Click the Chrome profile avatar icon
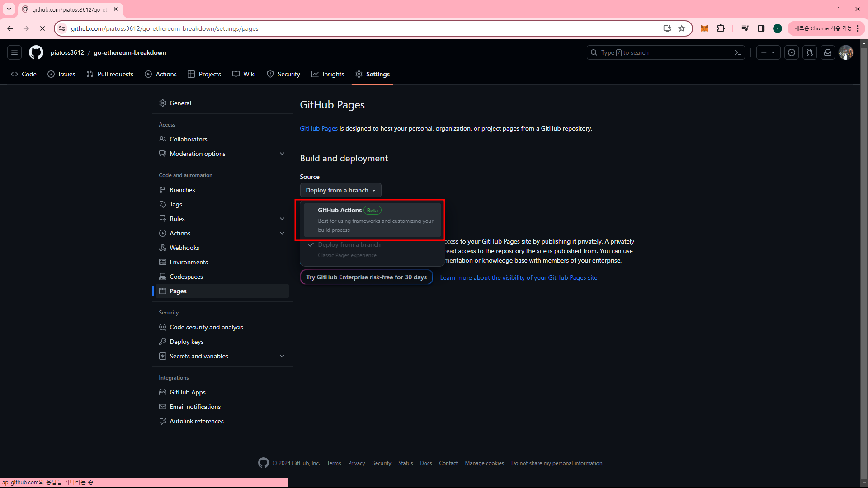Image resolution: width=868 pixels, height=488 pixels. pos(778,28)
